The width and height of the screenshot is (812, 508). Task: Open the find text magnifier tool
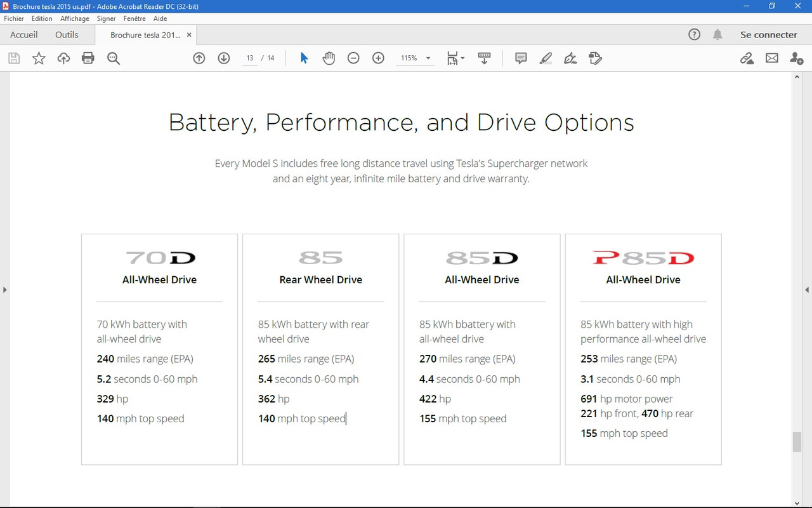pyautogui.click(x=114, y=58)
